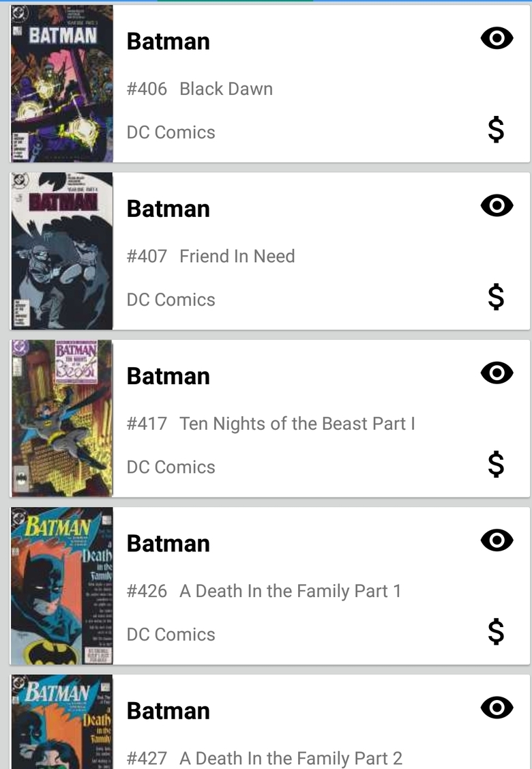This screenshot has height=769, width=532.
Task: Tap the eye icon for Batman #407
Action: point(497,205)
